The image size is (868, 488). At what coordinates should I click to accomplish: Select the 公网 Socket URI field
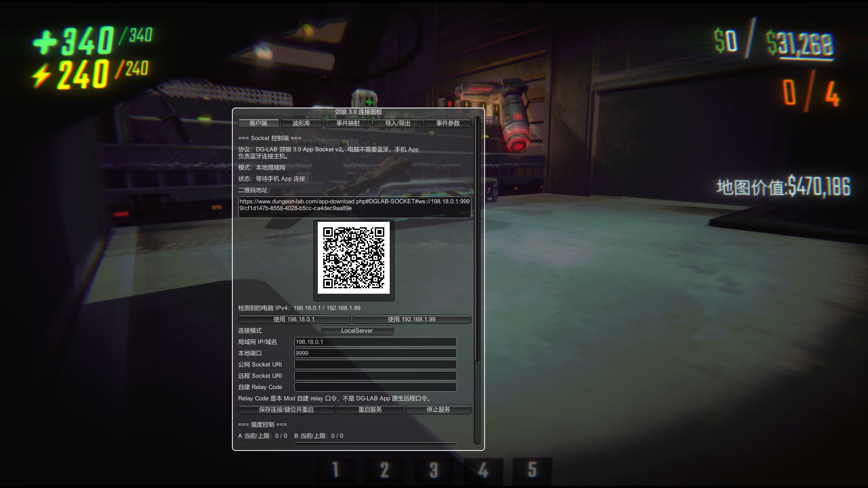[x=375, y=365]
